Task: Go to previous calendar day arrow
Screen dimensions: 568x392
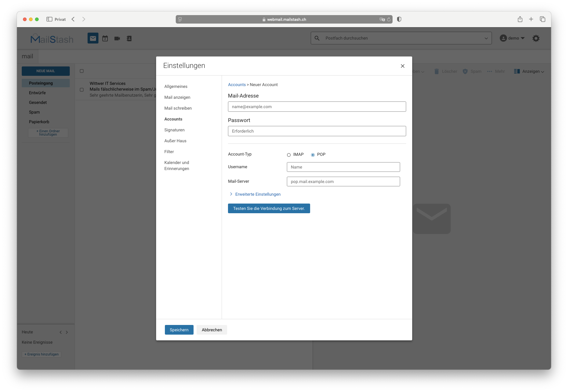Action: [x=61, y=332]
